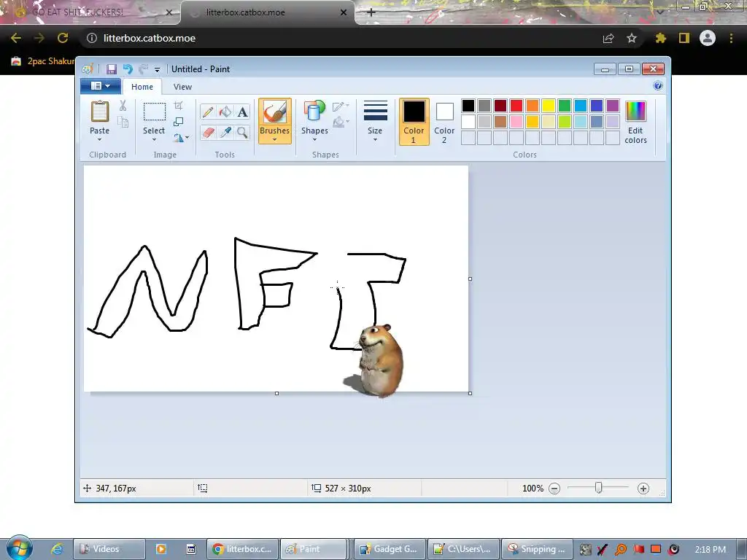The image size is (747, 560).
Task: Open Shape fill dropdown
Action: (x=341, y=122)
